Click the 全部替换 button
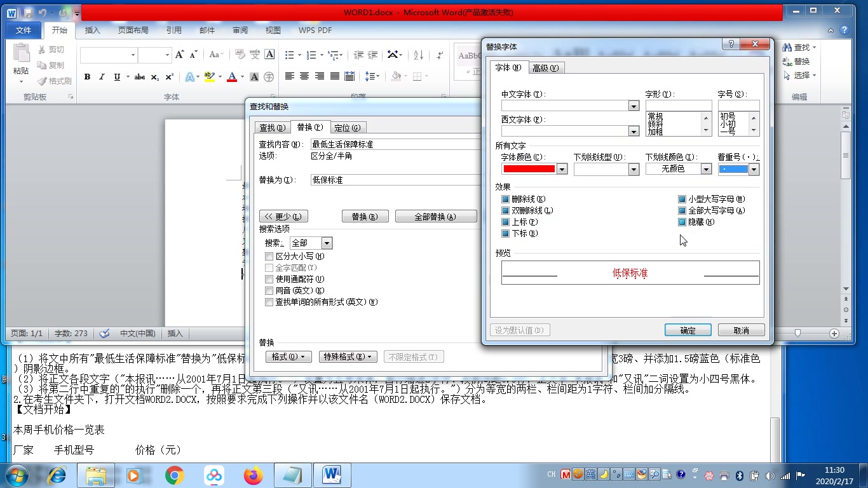868x488 pixels. [437, 215]
